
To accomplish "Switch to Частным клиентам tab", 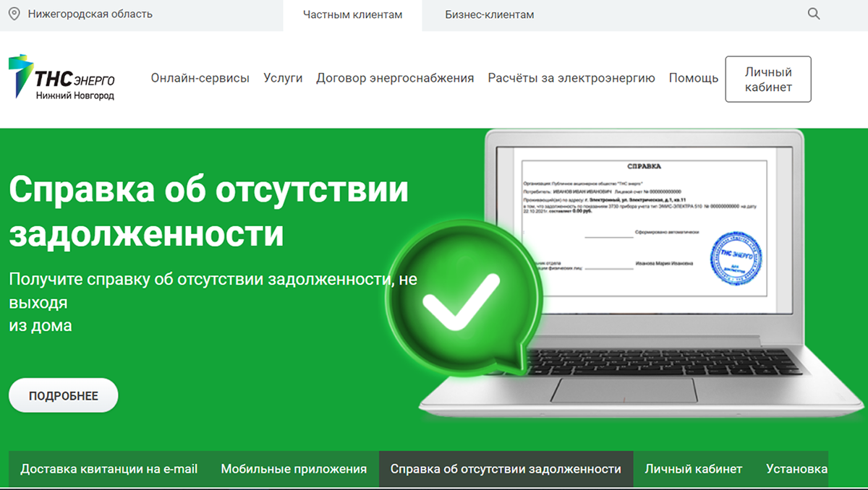I will pyautogui.click(x=352, y=14).
